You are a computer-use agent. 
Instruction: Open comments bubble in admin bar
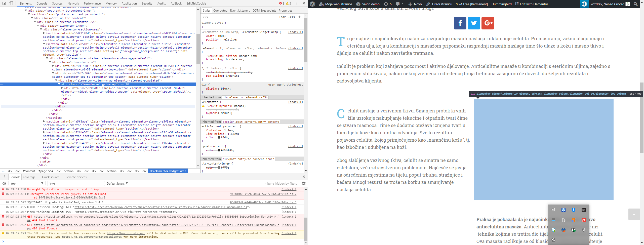pos(400,4)
